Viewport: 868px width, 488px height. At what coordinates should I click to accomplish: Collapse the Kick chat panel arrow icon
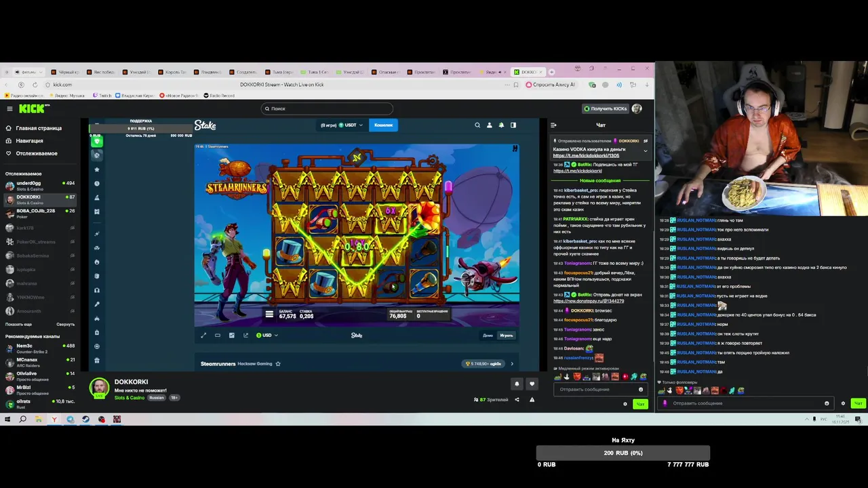tap(553, 125)
